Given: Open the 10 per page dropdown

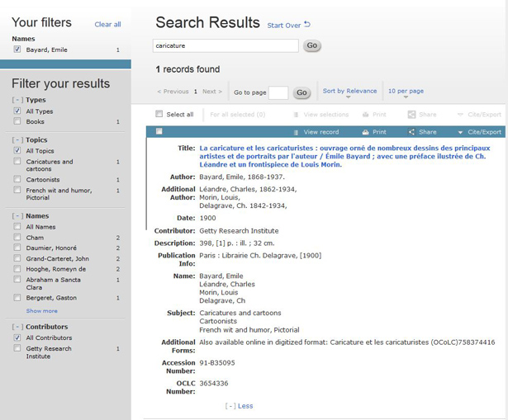Looking at the screenshot, I should (x=406, y=92).
